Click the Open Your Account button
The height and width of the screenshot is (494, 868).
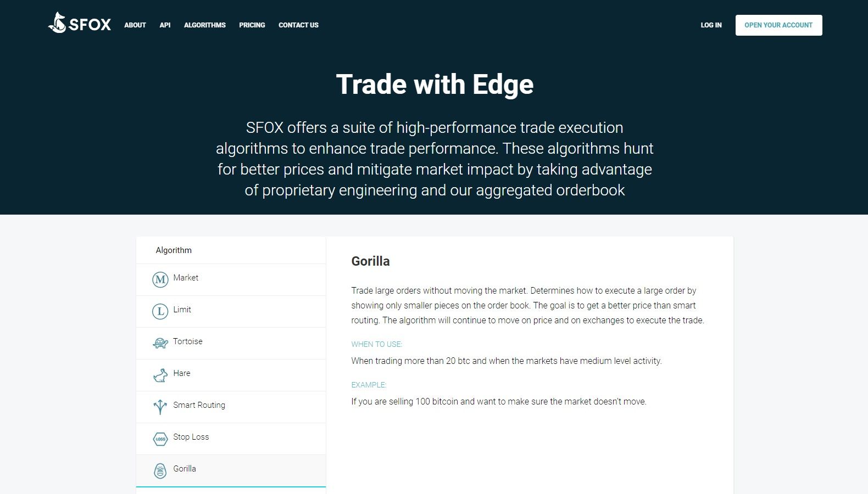coord(778,25)
